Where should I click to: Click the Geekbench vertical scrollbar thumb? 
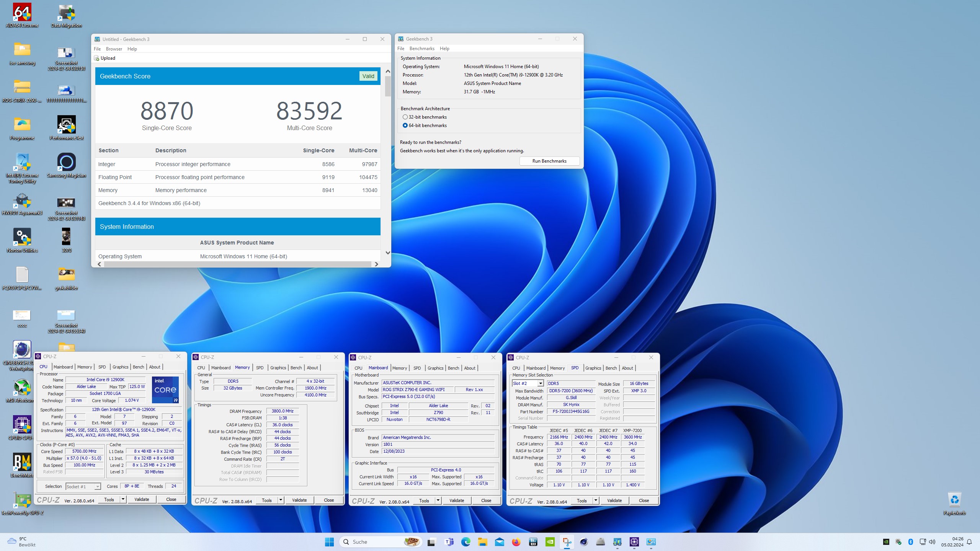click(388, 86)
